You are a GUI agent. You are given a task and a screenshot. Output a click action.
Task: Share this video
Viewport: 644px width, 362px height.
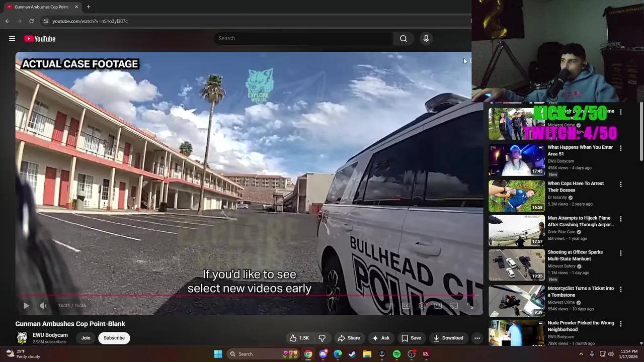(x=349, y=338)
